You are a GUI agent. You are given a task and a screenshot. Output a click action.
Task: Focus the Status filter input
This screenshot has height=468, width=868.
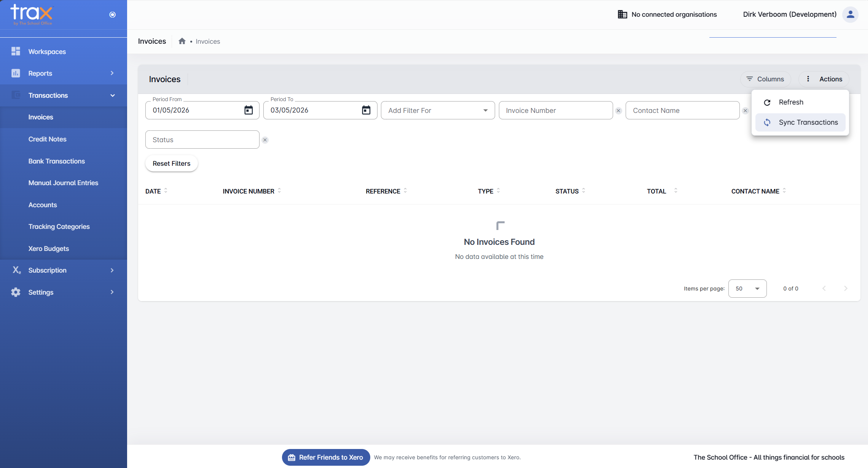pos(202,140)
